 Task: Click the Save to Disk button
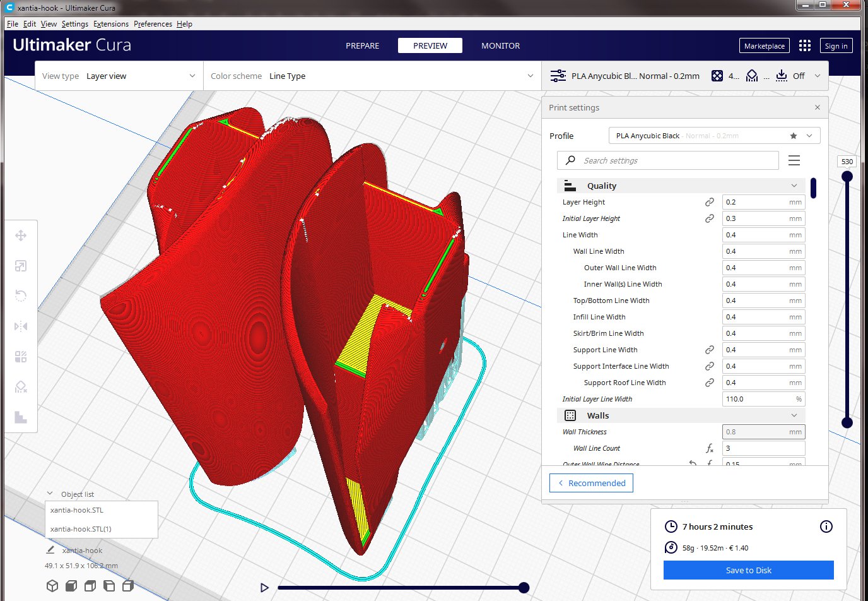pos(749,570)
